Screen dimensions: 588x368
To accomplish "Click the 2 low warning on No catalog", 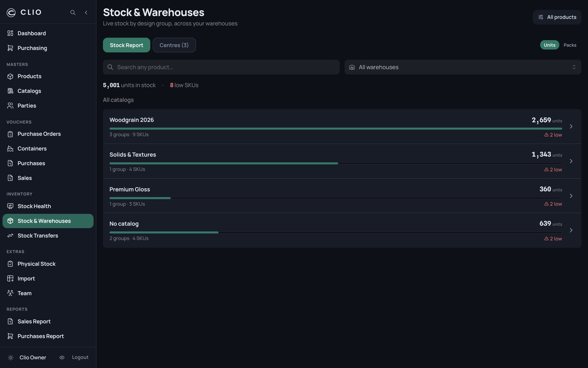I will pos(553,239).
